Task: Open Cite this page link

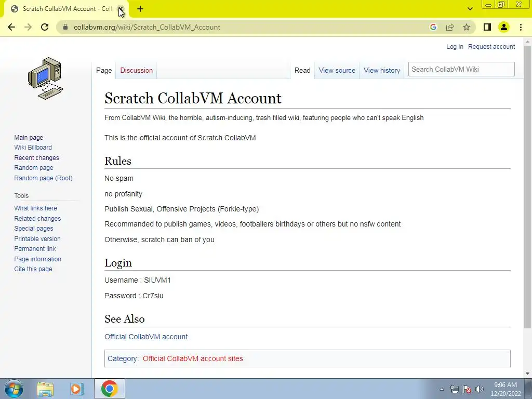Action: coord(33,269)
